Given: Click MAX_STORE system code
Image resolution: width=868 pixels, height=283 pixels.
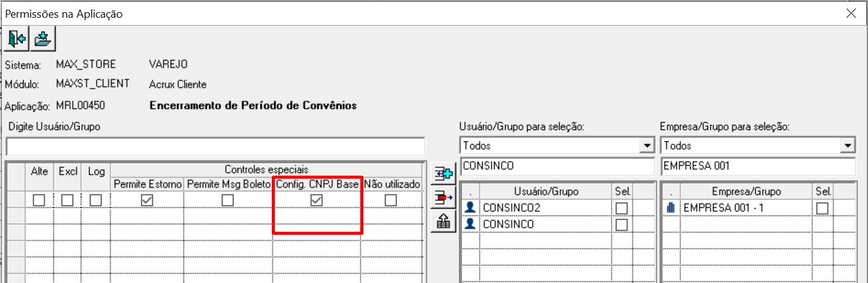Looking at the screenshot, I should coord(86,64).
